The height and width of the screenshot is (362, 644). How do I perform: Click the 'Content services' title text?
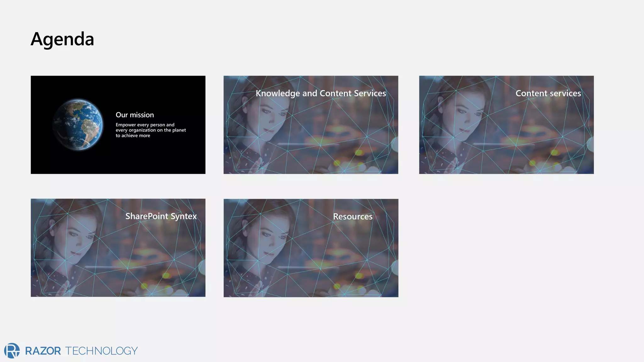[548, 93]
